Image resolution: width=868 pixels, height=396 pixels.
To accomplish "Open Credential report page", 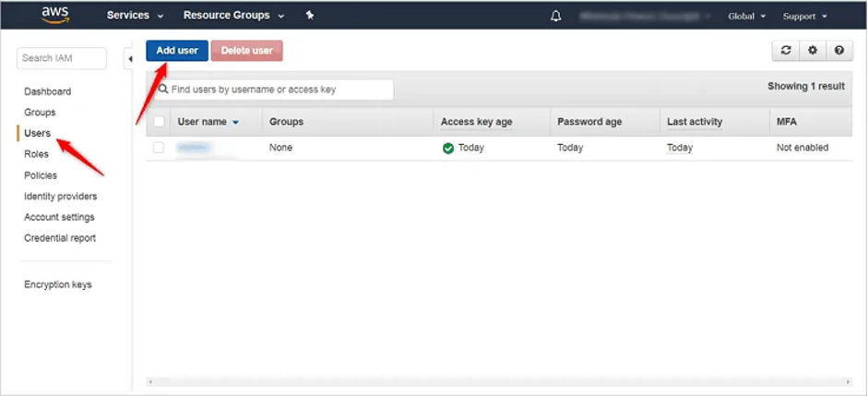I will tap(60, 238).
